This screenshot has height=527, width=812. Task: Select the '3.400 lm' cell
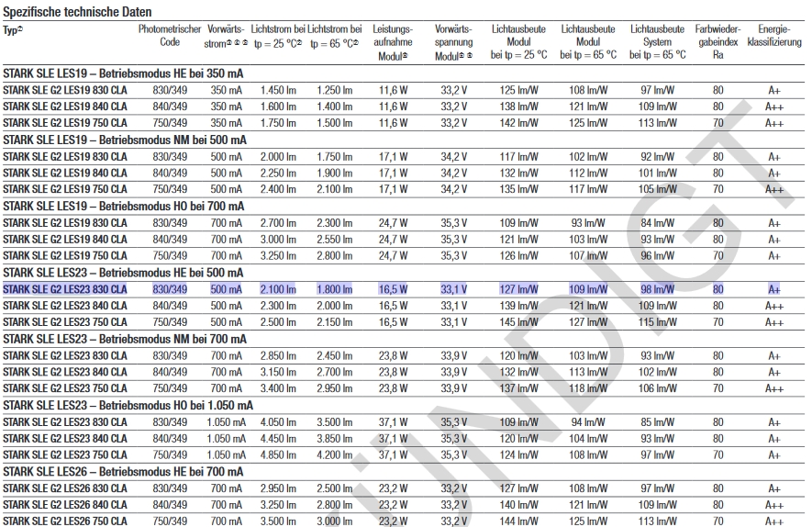[x=278, y=388]
